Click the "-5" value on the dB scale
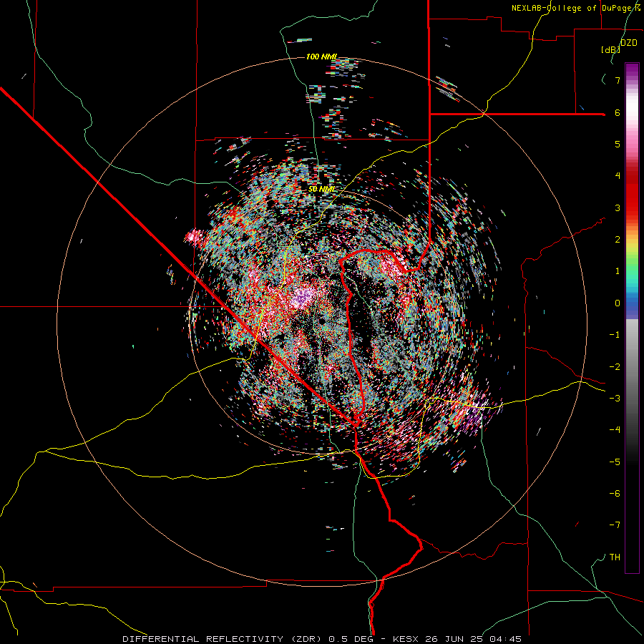The width and height of the screenshot is (644, 644). click(615, 462)
